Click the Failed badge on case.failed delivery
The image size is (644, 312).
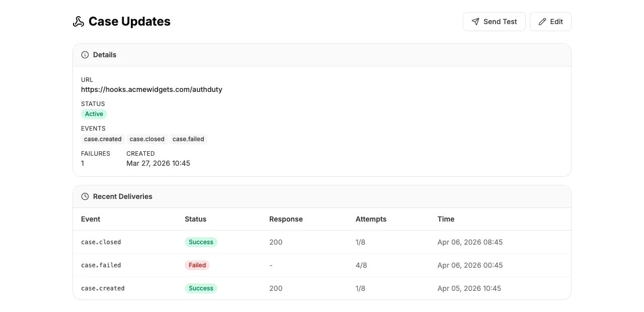[197, 265]
